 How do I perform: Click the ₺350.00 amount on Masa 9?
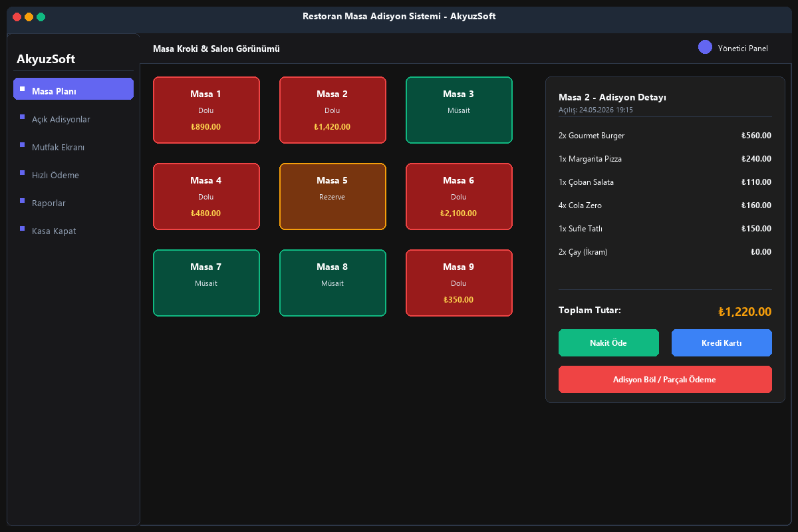(x=459, y=300)
